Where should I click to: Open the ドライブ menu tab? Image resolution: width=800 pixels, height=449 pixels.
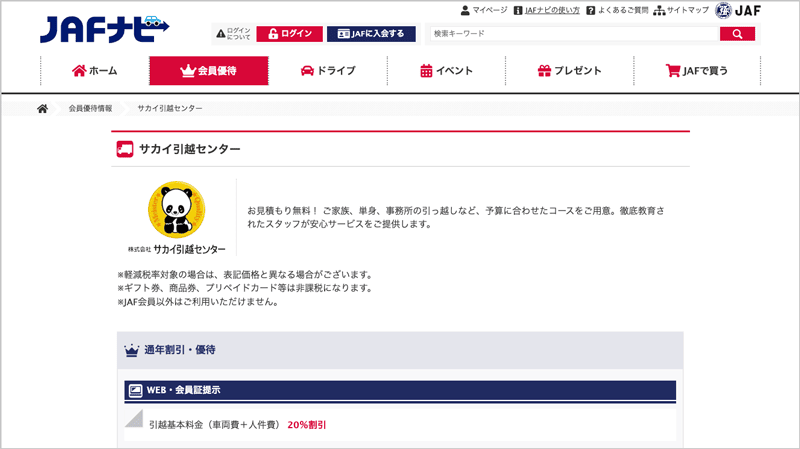[328, 70]
